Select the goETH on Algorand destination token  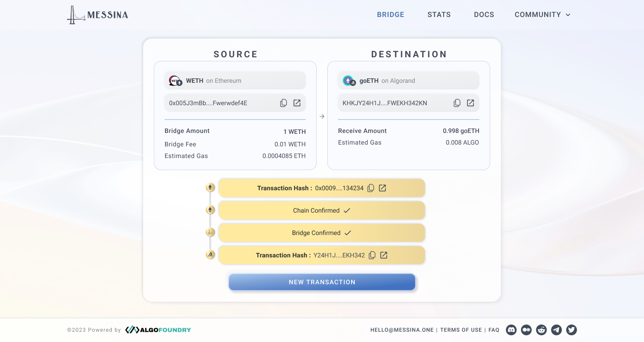tap(409, 81)
